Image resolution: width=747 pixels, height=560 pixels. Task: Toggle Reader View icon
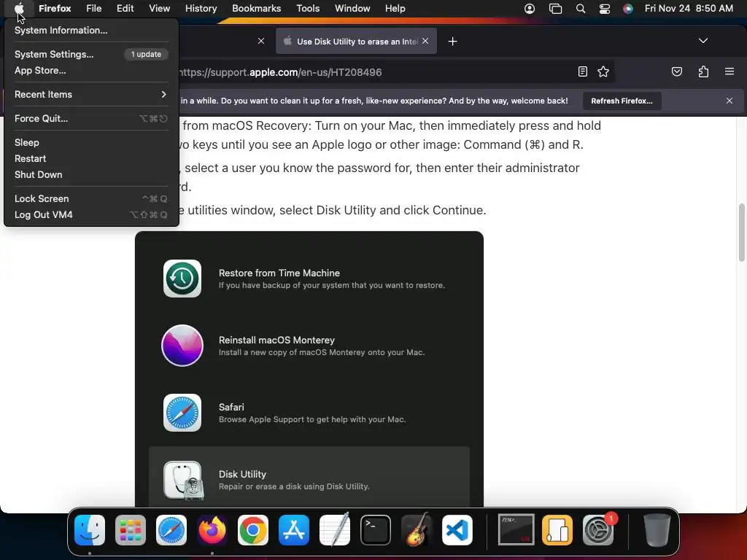tap(582, 72)
